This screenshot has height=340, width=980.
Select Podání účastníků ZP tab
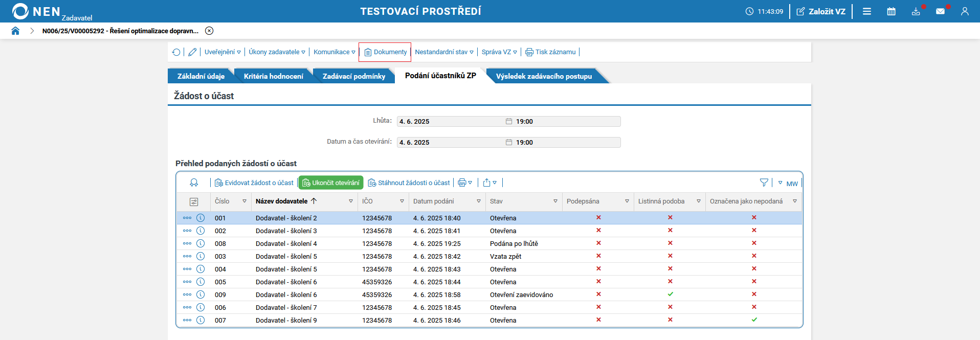coord(440,76)
